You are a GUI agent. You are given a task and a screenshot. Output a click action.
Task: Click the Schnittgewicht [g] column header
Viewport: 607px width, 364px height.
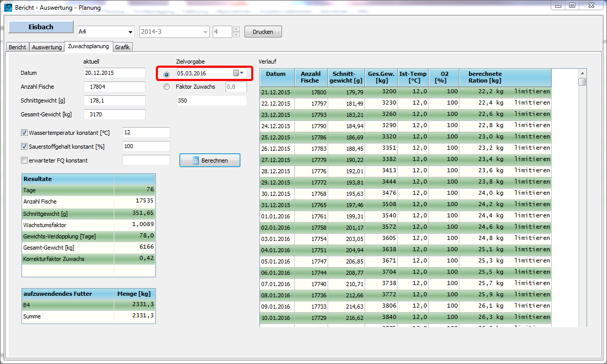click(x=346, y=77)
